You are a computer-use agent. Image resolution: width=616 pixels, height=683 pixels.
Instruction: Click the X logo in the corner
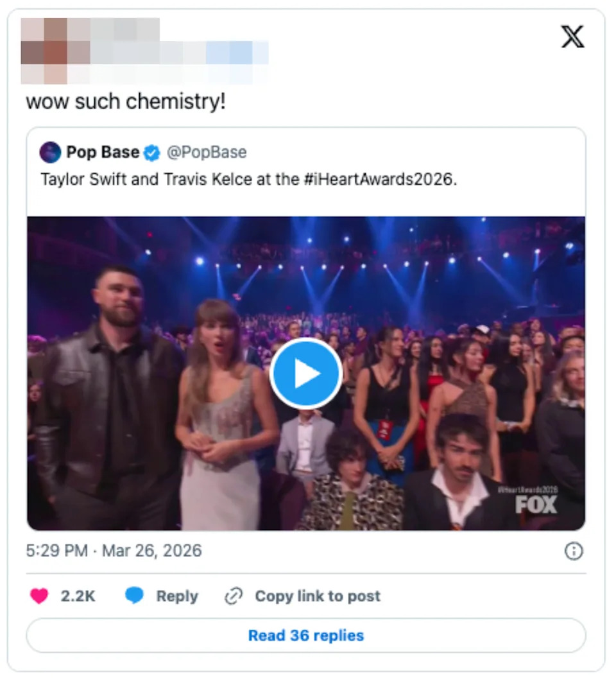point(573,37)
